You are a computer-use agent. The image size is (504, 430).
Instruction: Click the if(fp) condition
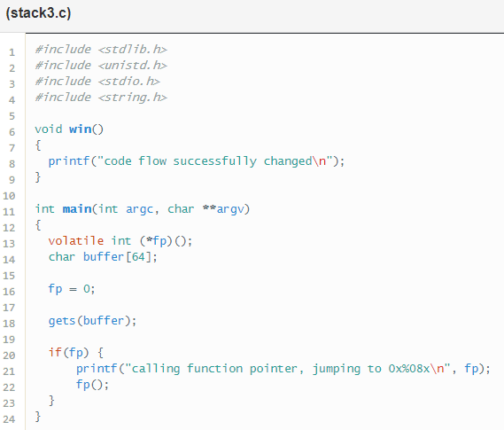pyautogui.click(x=68, y=353)
